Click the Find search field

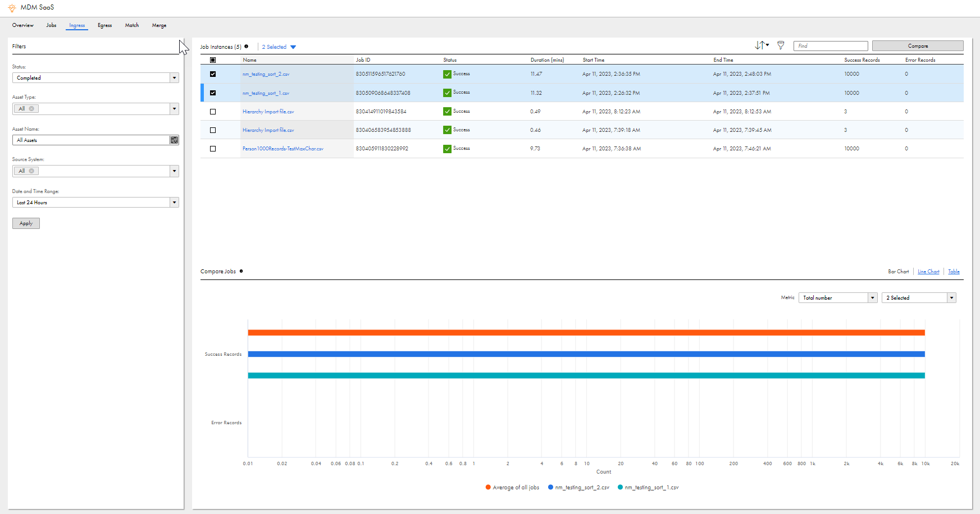coord(831,46)
